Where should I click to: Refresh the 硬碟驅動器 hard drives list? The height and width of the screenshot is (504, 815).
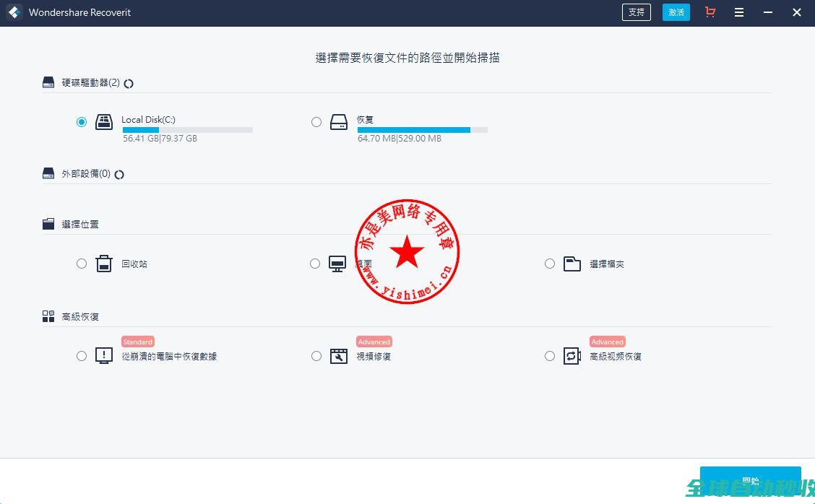(x=129, y=83)
